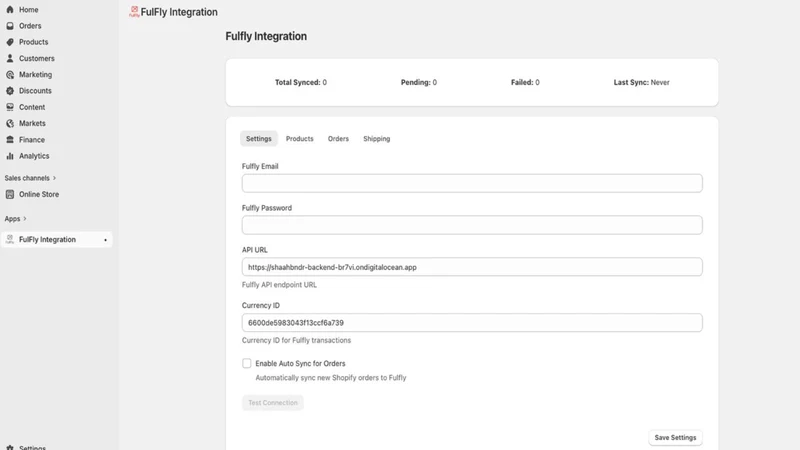Click the 'Total Synced: 0' stat
The height and width of the screenshot is (450, 800).
point(301,82)
